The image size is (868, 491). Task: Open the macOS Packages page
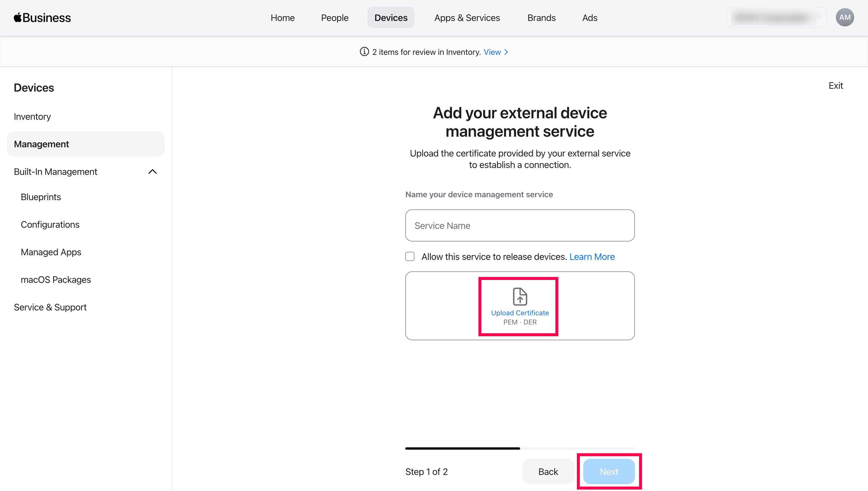[x=56, y=279]
